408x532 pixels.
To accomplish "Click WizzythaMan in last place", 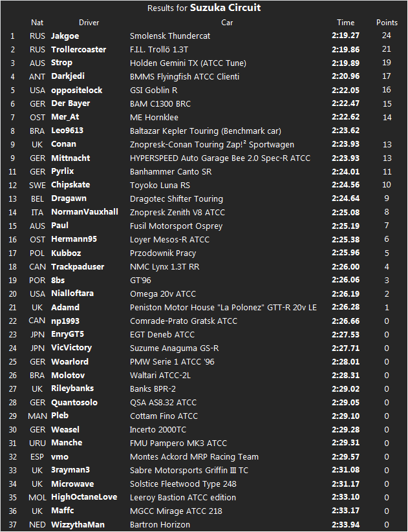I will [x=77, y=524].
